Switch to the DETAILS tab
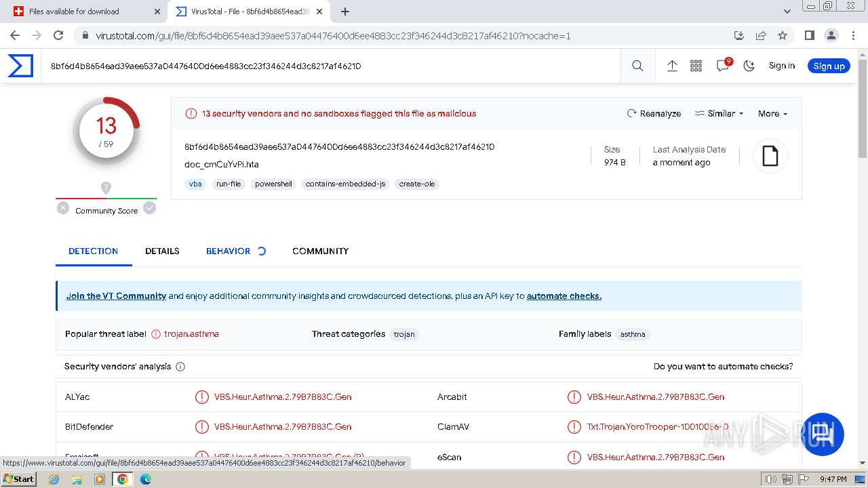This screenshot has height=488, width=868. tap(162, 251)
